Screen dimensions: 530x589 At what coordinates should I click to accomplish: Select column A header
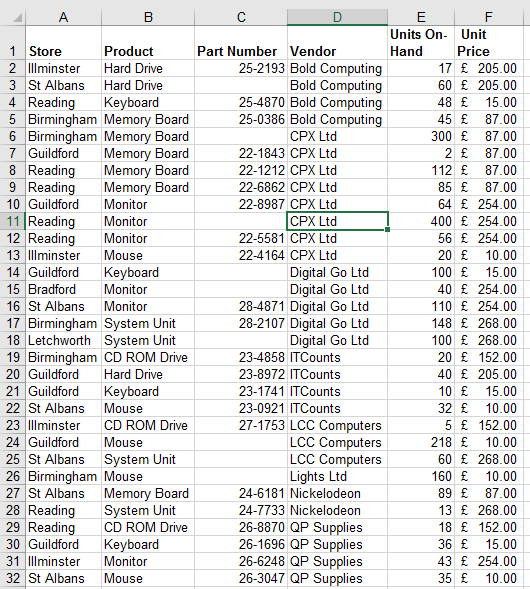pyautogui.click(x=63, y=17)
